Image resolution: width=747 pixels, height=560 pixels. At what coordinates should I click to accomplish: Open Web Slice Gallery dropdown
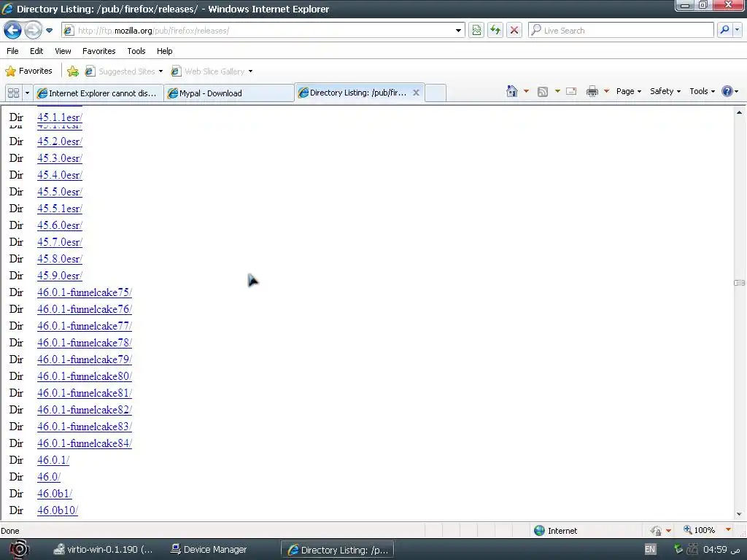[212, 71]
